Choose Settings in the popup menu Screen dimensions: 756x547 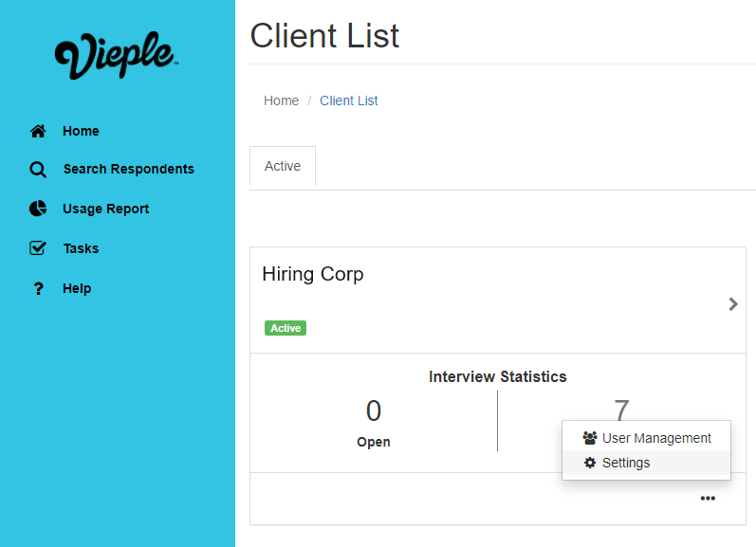tap(626, 463)
